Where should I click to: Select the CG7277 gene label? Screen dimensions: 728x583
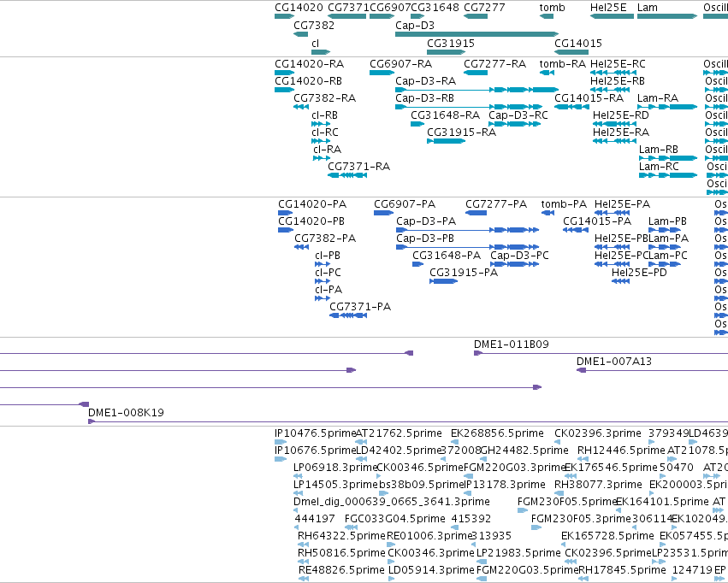tap(484, 8)
